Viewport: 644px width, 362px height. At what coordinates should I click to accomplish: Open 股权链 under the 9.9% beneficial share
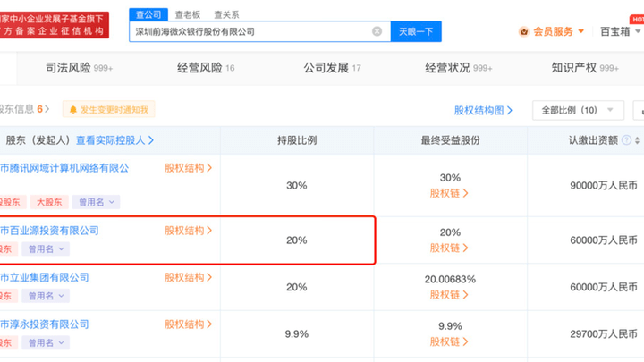pos(449,341)
